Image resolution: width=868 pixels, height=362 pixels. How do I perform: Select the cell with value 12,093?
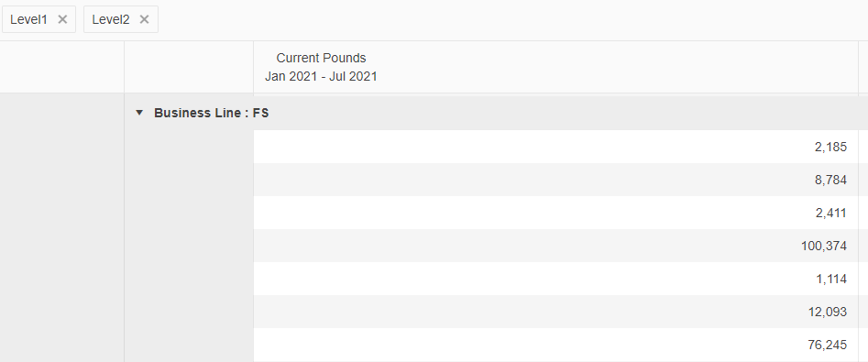tap(555, 312)
